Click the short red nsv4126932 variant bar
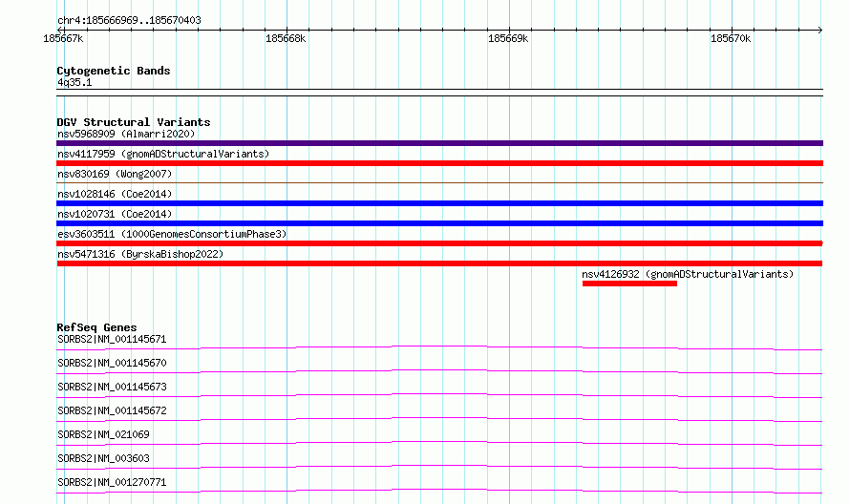This screenshot has width=850, height=504. click(629, 283)
